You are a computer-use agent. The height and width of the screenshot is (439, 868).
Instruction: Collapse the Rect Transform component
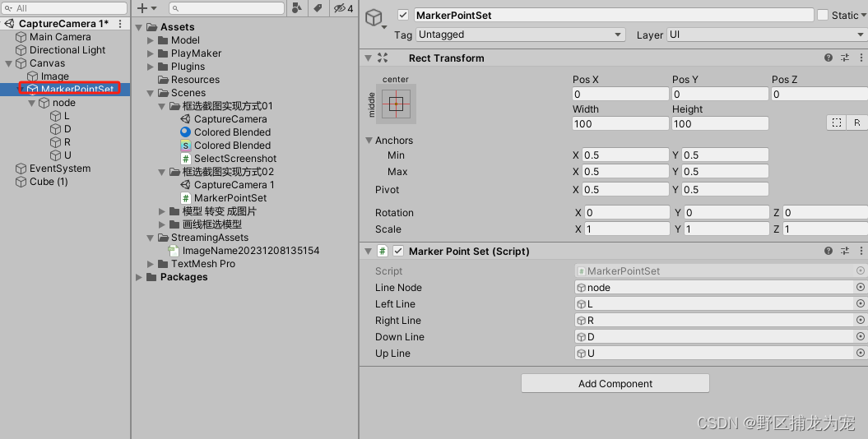(368, 58)
